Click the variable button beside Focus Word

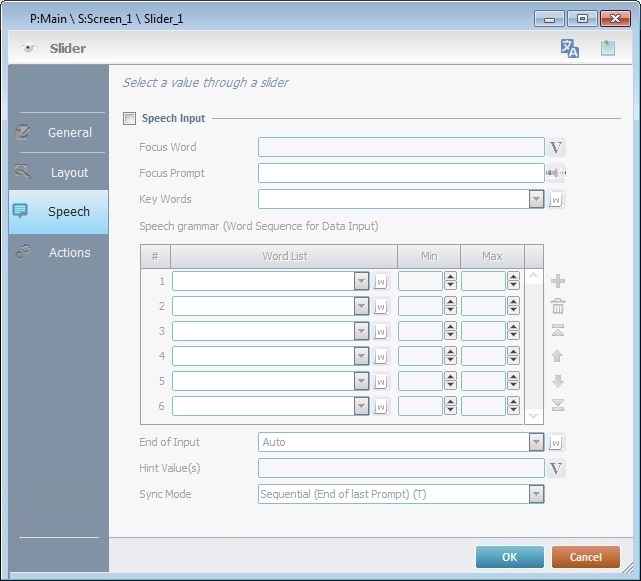[557, 148]
